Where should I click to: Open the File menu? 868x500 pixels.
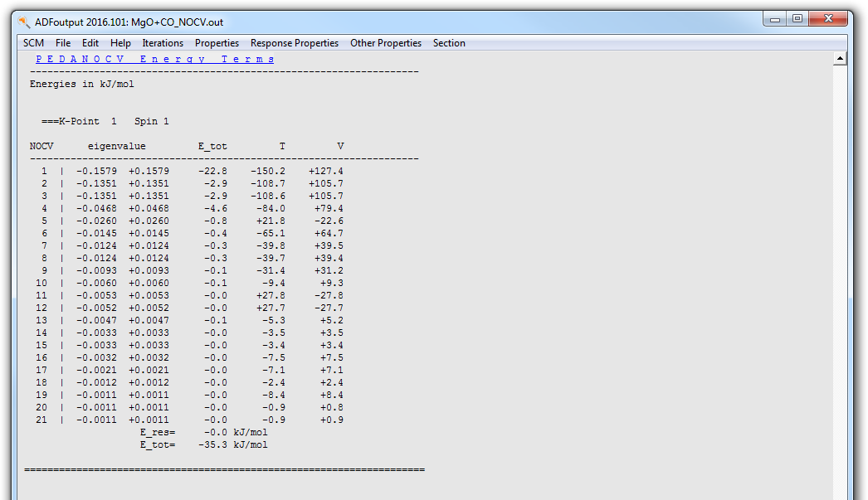click(x=62, y=43)
